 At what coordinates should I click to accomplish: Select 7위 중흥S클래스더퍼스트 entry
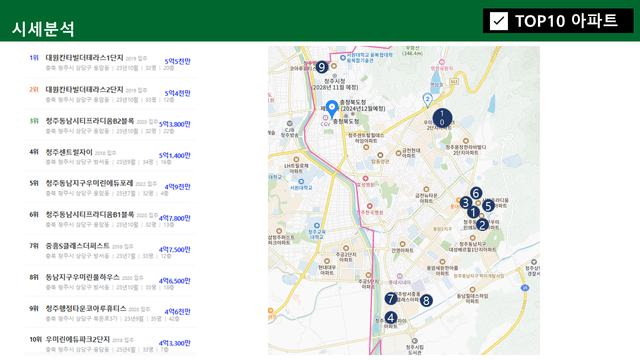click(x=110, y=251)
